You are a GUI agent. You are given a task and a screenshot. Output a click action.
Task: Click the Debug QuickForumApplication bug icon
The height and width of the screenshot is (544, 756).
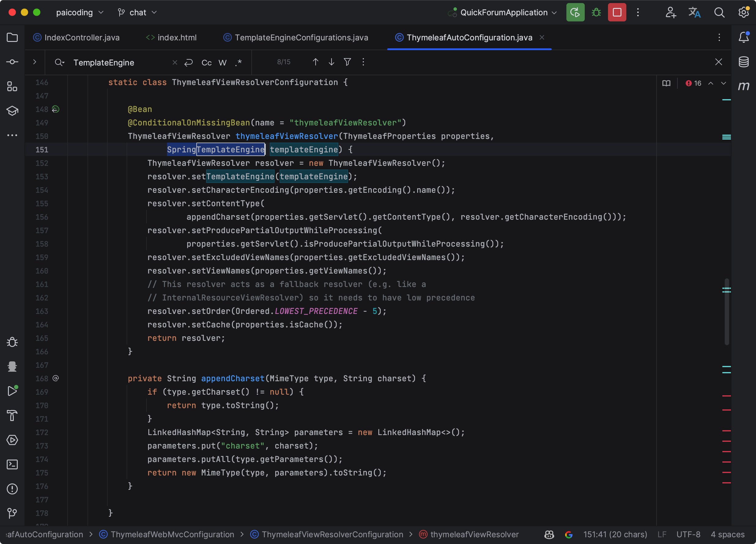point(596,13)
